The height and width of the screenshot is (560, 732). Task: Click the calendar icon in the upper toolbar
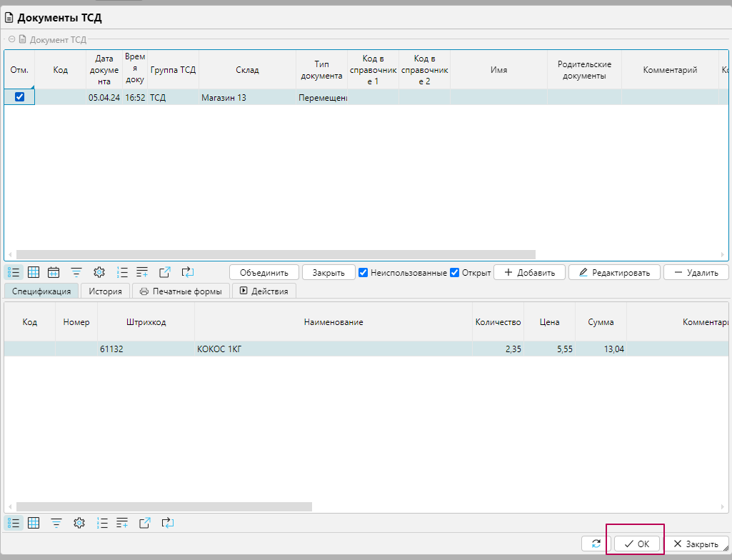[54, 272]
